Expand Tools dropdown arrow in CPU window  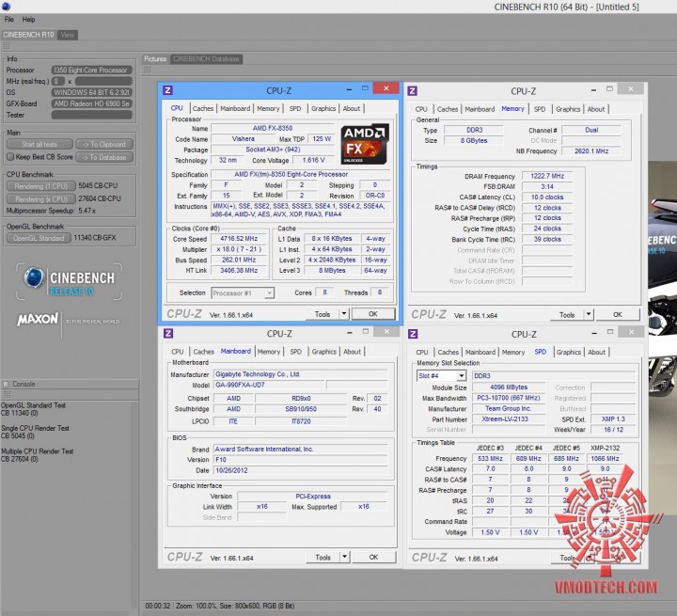pyautogui.click(x=344, y=313)
